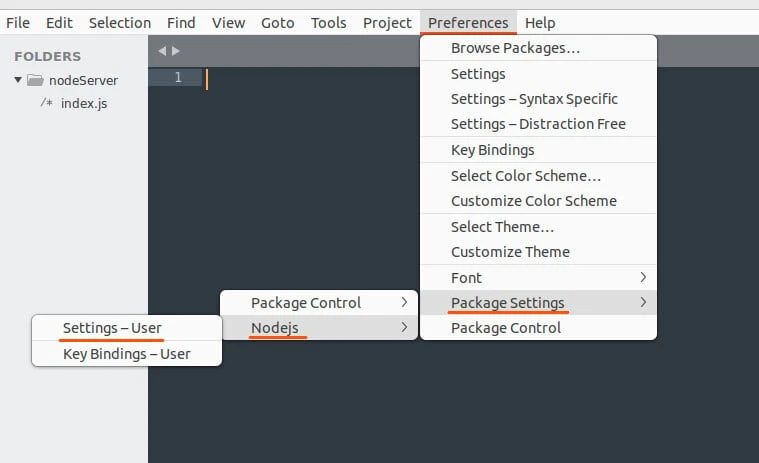
Task: Choose Customize Theme menu item
Action: 510,252
